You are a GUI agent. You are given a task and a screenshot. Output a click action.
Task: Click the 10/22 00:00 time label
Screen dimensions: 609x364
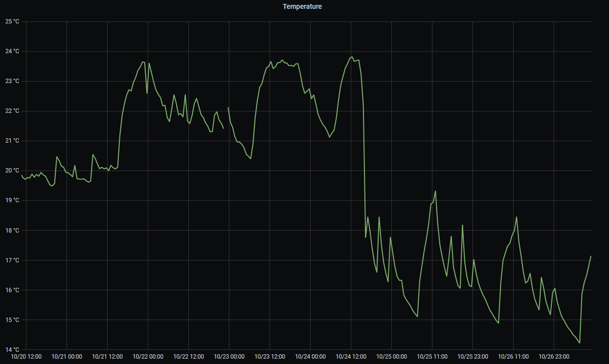(148, 357)
